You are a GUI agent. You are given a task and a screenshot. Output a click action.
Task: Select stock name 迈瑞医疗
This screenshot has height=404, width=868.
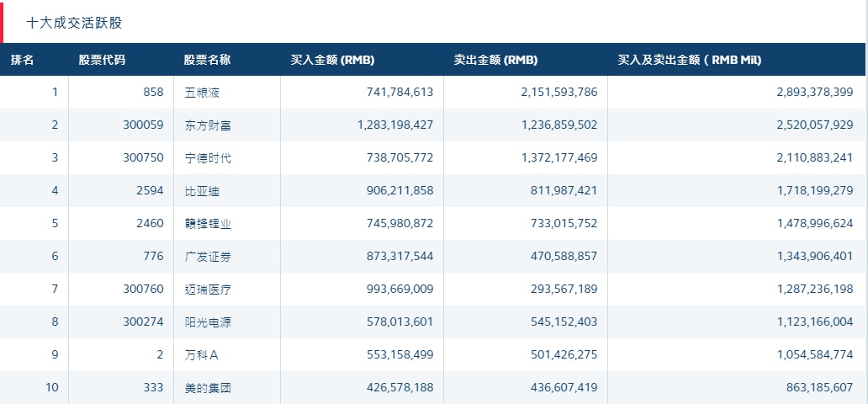pyautogui.click(x=208, y=289)
